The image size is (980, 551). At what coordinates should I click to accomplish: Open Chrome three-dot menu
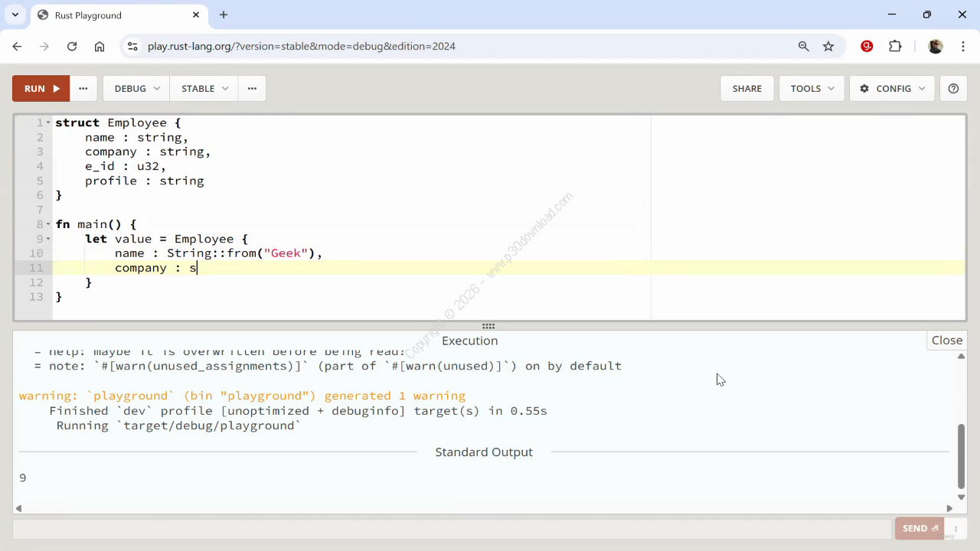pos(962,46)
